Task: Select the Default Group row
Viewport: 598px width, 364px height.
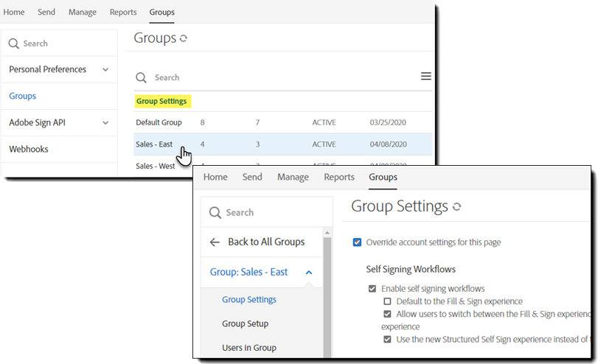Action: coord(282,122)
